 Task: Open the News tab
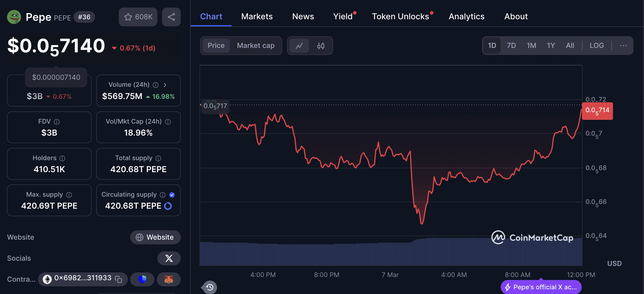click(303, 17)
